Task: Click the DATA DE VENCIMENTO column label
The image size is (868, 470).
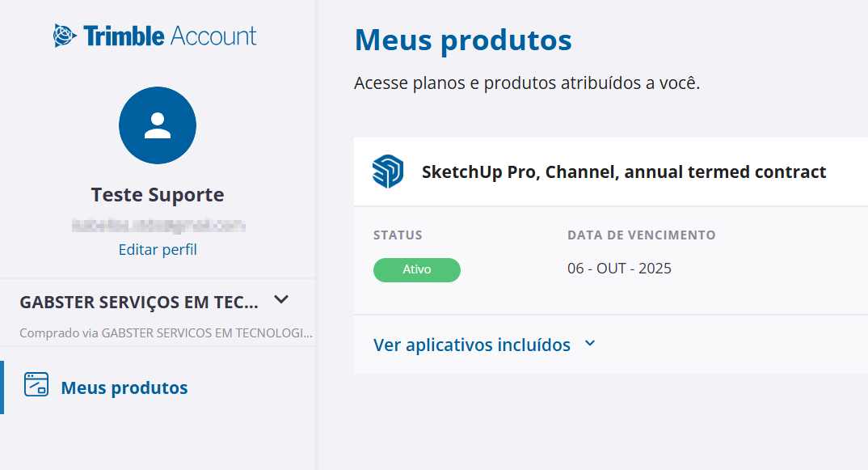Action: click(x=642, y=235)
